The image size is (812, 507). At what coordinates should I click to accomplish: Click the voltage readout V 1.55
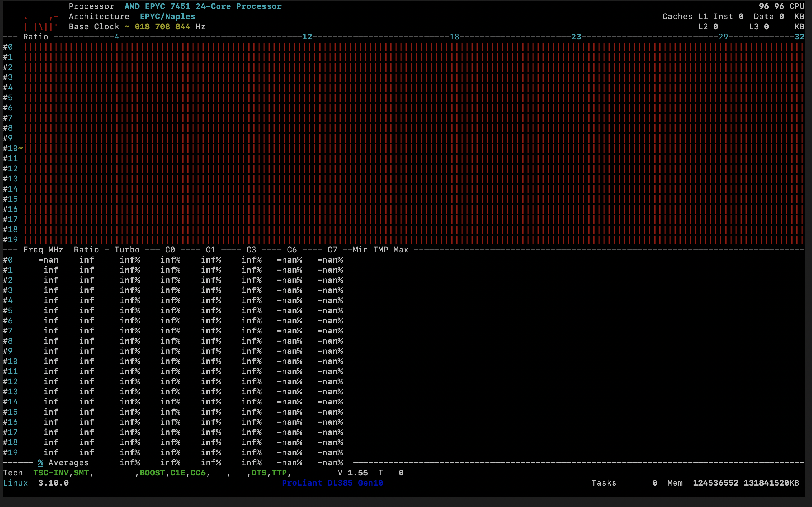[353, 472]
